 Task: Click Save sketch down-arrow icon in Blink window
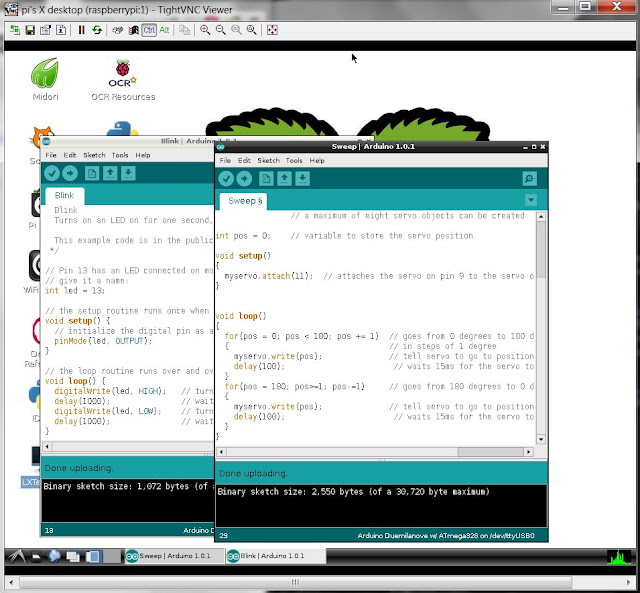(x=128, y=173)
